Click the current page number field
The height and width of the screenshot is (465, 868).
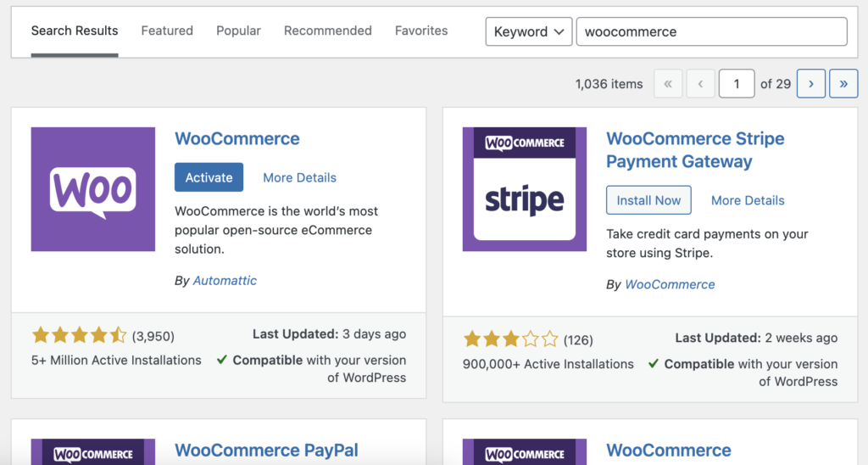737,84
